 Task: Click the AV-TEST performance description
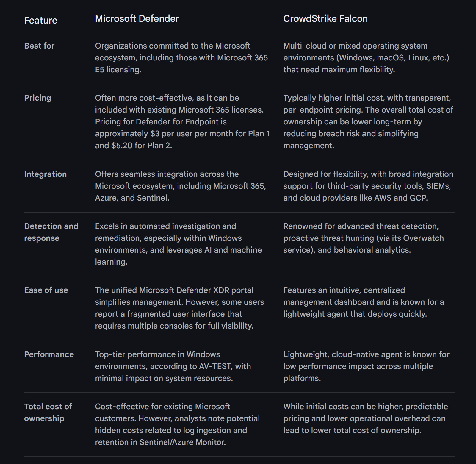tap(173, 366)
